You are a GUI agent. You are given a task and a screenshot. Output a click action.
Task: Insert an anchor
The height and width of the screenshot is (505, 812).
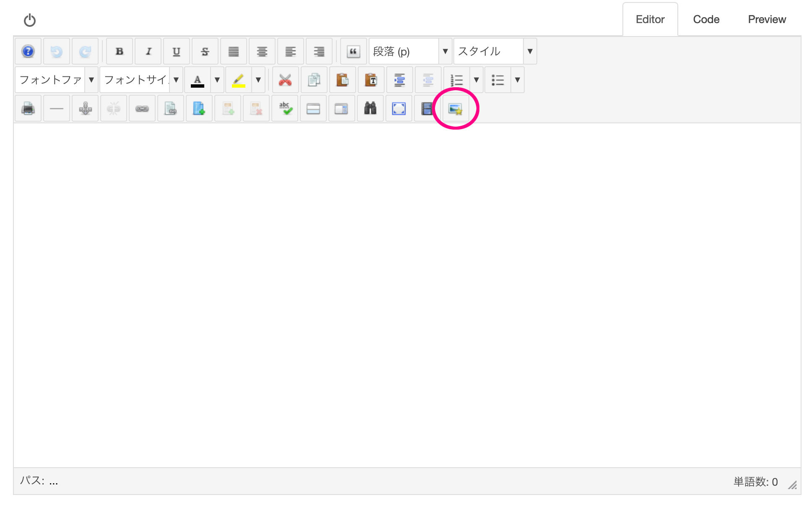85,109
